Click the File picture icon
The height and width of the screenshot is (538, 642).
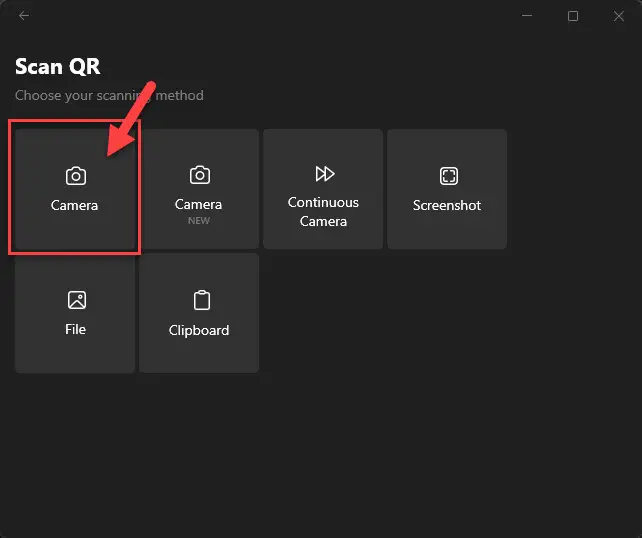click(x=77, y=300)
